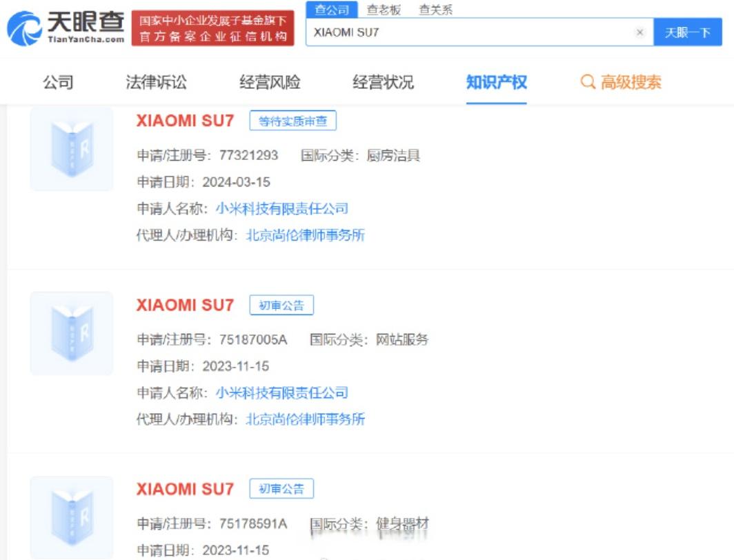
Task: Open XIAOMI SU7 title for 健身器材 trademark
Action: pos(185,489)
